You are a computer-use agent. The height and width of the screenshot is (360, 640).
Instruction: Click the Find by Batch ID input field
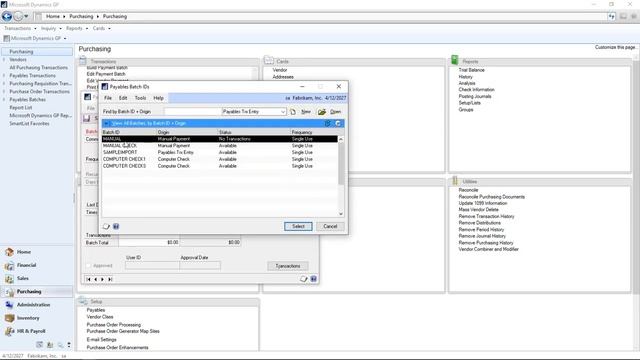point(193,111)
